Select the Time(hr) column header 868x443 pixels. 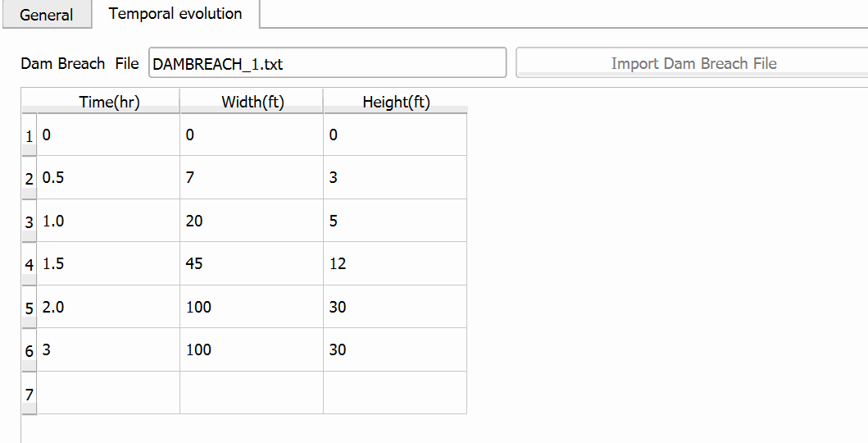(109, 103)
